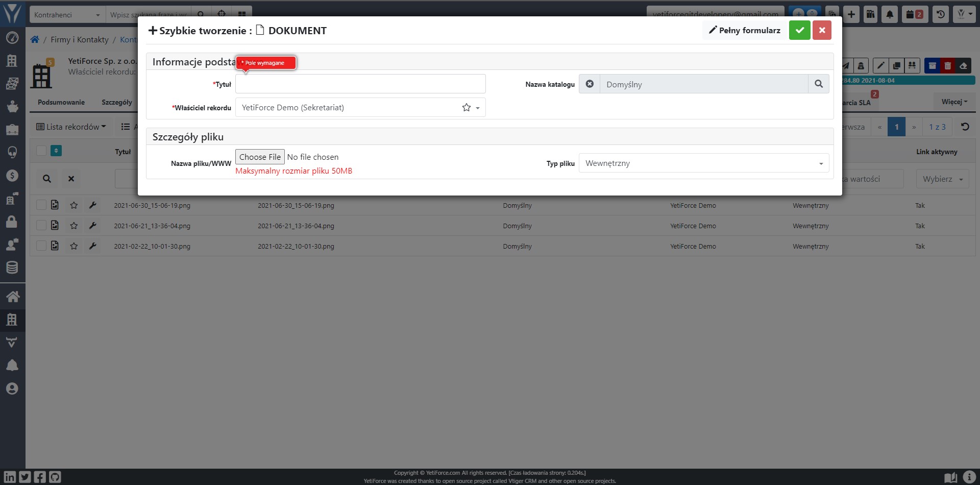The height and width of the screenshot is (485, 980).
Task: Click the edit pencil icon on the record
Action: 880,65
